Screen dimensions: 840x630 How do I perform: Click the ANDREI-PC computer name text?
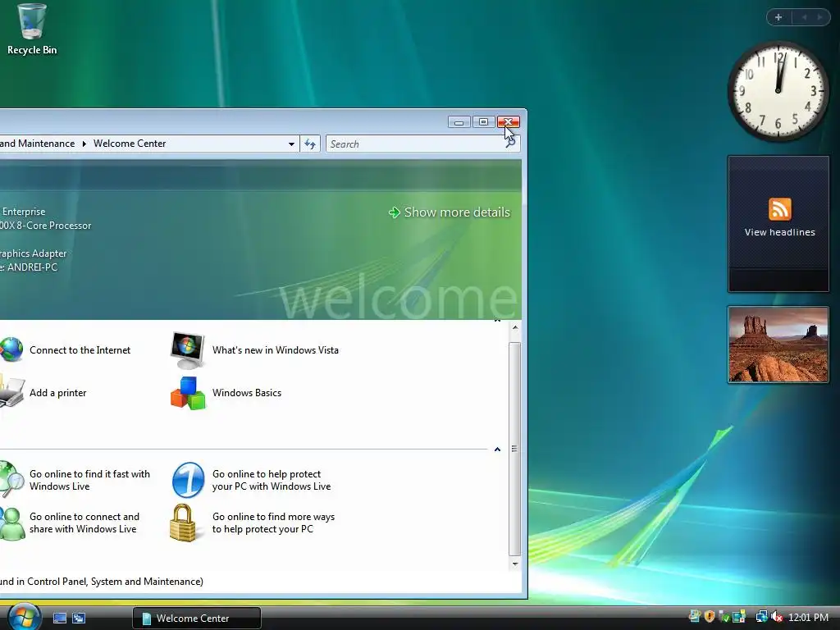pos(32,267)
